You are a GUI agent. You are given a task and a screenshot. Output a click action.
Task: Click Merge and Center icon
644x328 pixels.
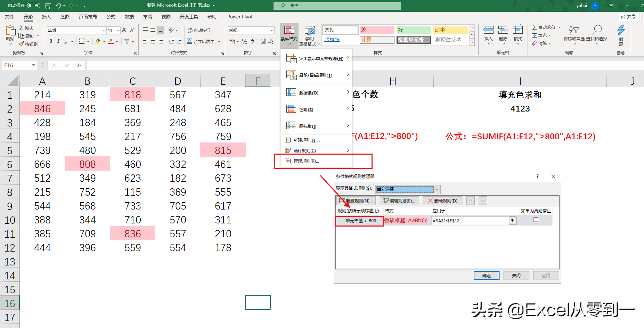click(x=190, y=41)
